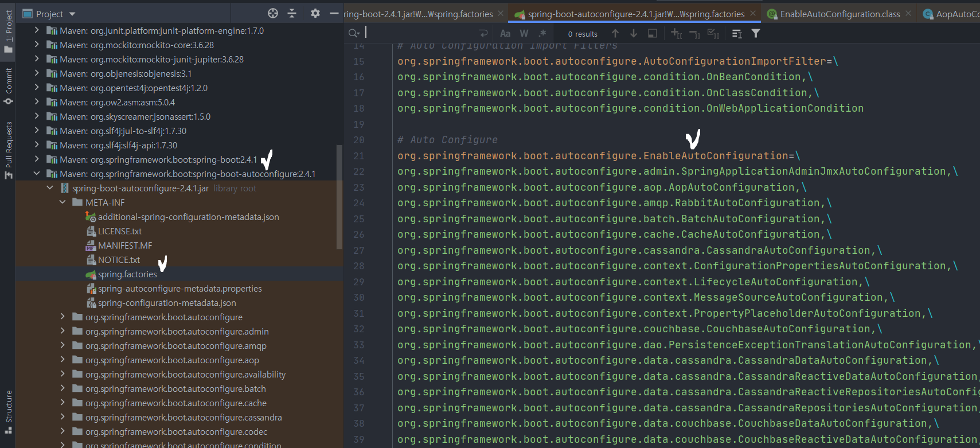Open the search history magnifier dropdown

354,34
